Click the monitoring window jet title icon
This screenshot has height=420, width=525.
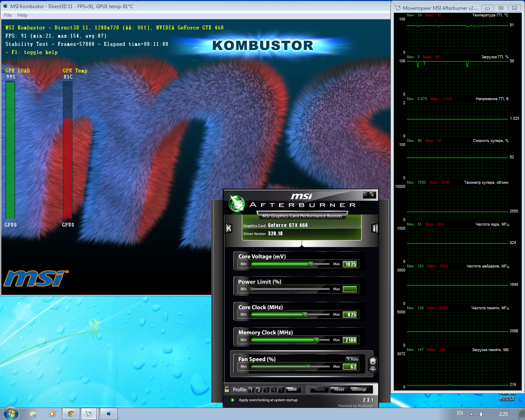397,8
